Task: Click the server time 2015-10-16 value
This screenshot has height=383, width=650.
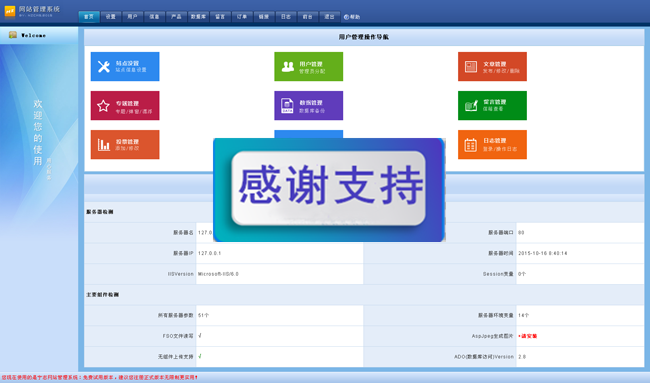Action: (x=543, y=253)
